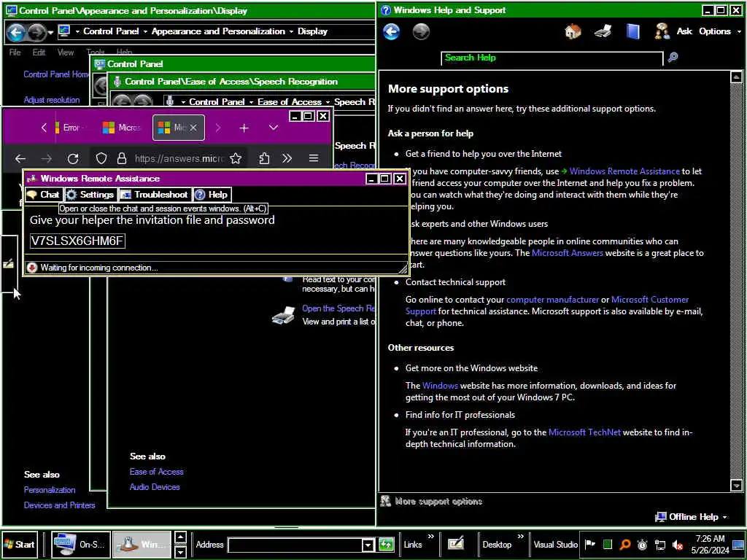Click Ease of Access breadcrumb in Speech window

tap(289, 102)
